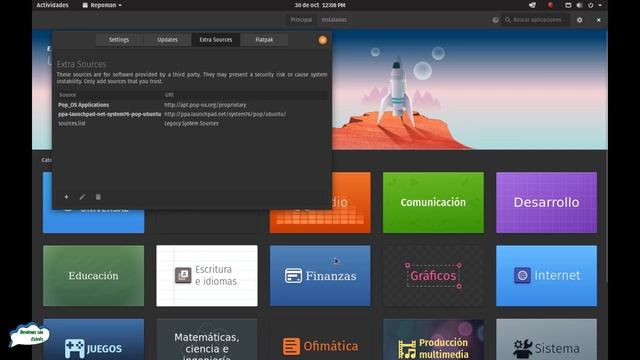Open the Ofimática category
Screen dimensions: 640x360
320,340
